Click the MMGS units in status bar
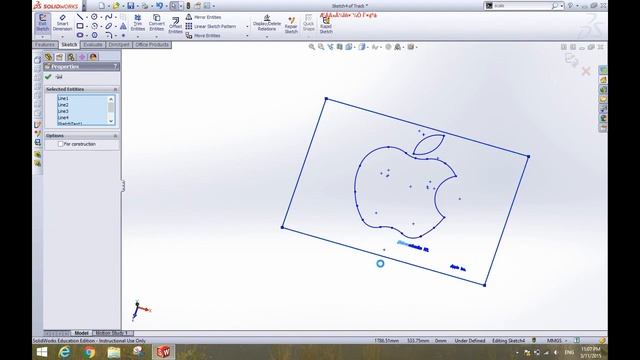 pyautogui.click(x=554, y=340)
